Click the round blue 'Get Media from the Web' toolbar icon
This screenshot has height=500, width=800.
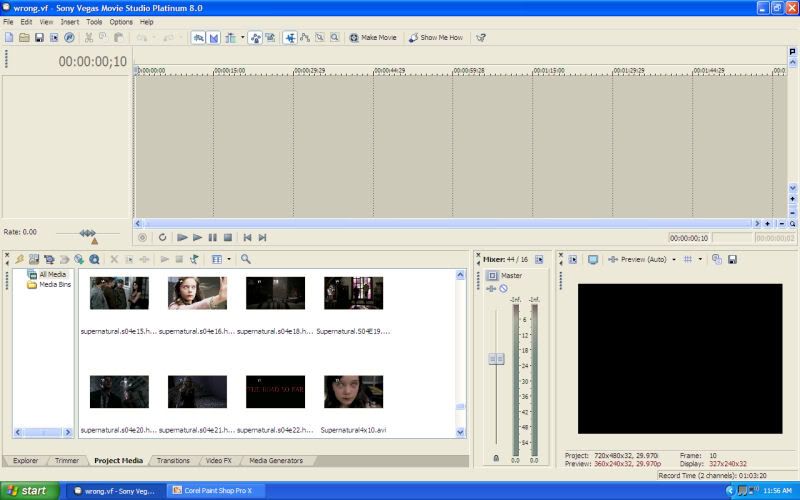[x=69, y=37]
